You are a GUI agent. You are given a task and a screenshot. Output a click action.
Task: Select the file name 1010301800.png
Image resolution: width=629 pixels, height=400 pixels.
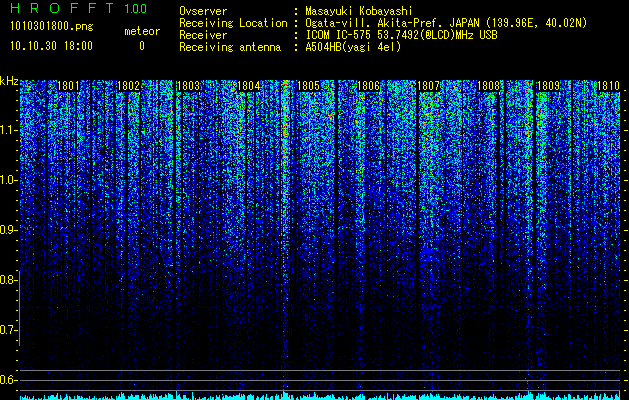pos(52,26)
